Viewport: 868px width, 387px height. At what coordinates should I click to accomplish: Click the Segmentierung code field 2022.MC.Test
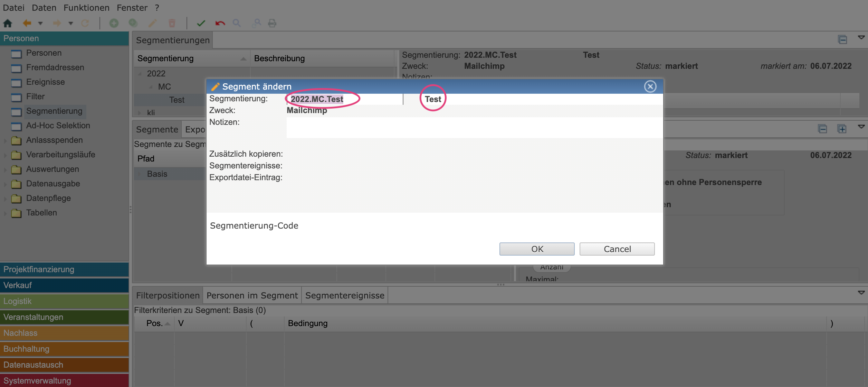317,99
